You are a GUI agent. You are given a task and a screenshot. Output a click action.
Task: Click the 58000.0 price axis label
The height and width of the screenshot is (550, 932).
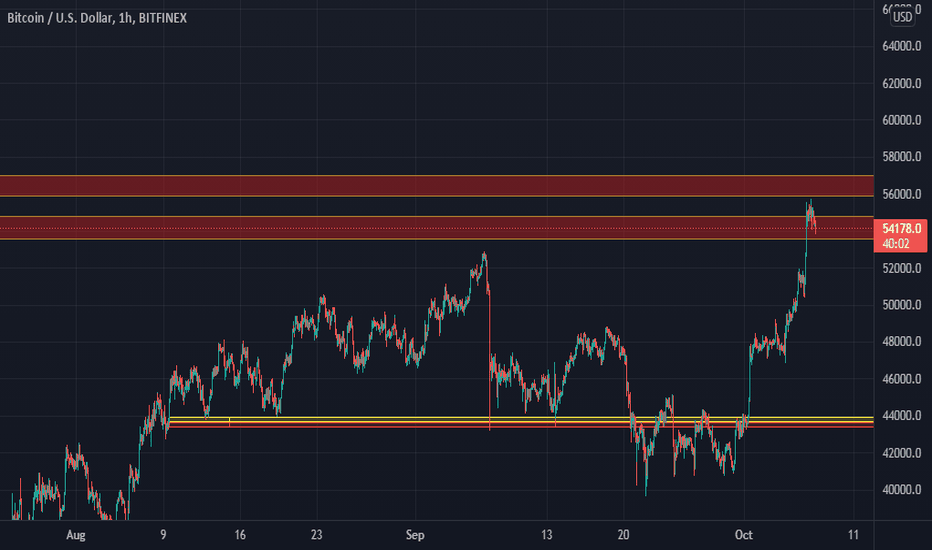click(x=902, y=157)
